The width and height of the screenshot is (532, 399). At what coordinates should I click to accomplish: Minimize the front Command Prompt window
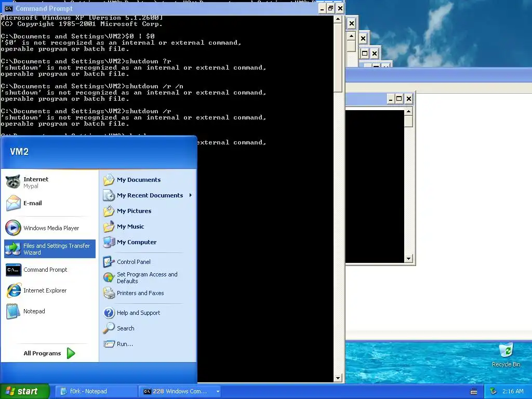(322, 8)
